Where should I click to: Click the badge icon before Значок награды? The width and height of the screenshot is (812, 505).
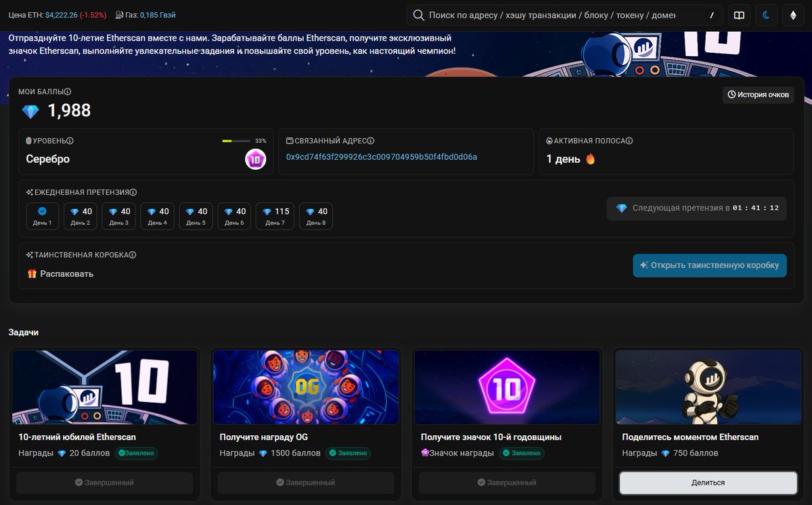pyautogui.click(x=425, y=453)
